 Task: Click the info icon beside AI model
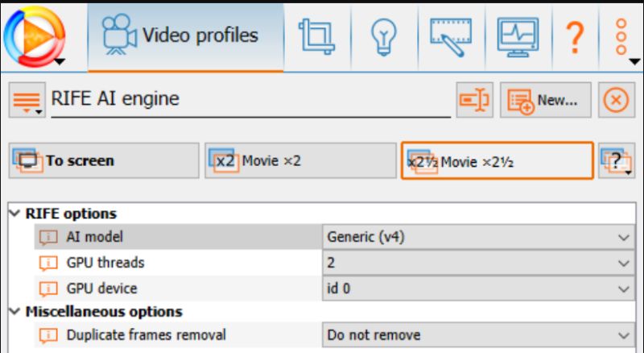49,237
